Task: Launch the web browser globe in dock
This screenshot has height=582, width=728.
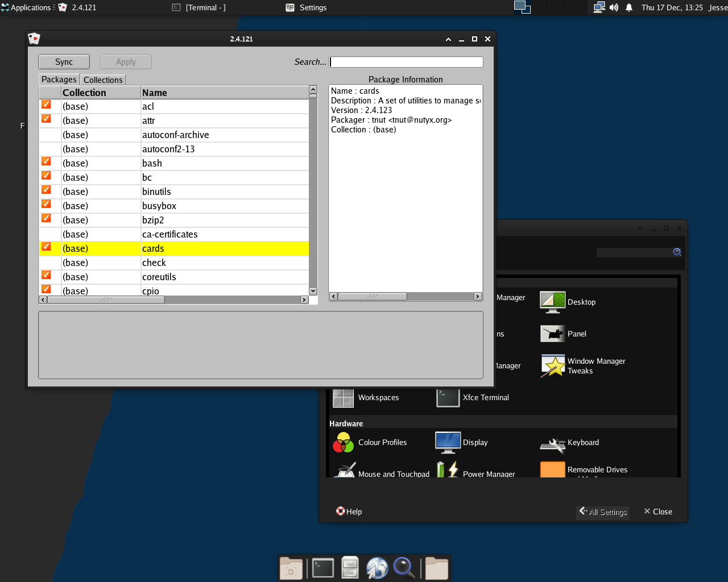Action: [x=377, y=568]
